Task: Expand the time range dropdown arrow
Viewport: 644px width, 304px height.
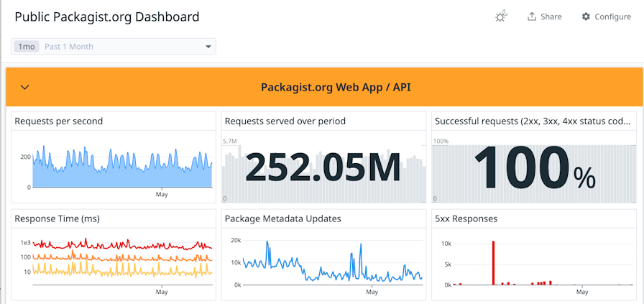Action: coord(208,47)
